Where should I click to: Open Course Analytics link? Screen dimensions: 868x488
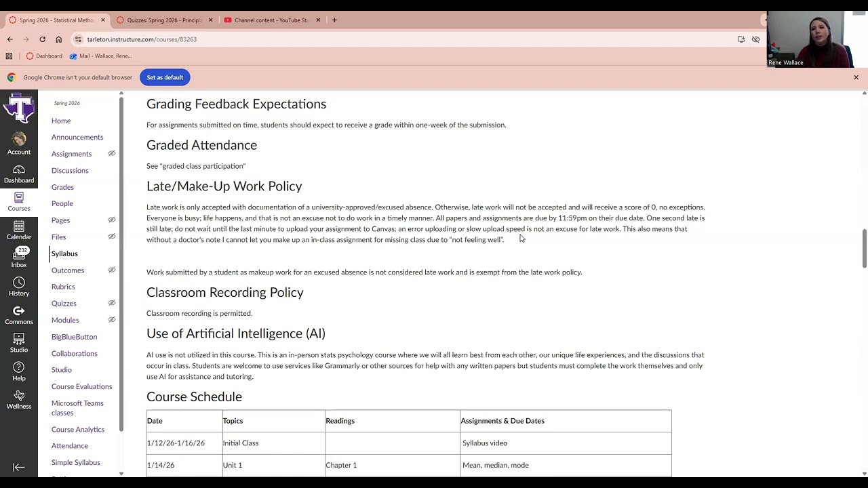pos(78,430)
